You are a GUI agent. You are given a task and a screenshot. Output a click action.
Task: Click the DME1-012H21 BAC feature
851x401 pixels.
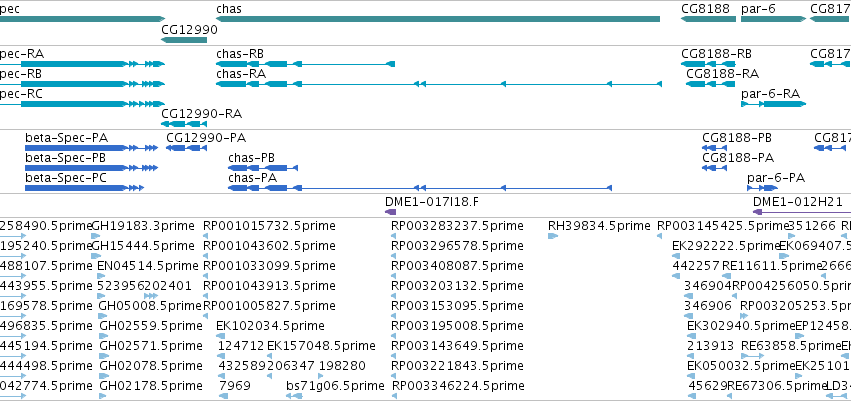[802, 212]
